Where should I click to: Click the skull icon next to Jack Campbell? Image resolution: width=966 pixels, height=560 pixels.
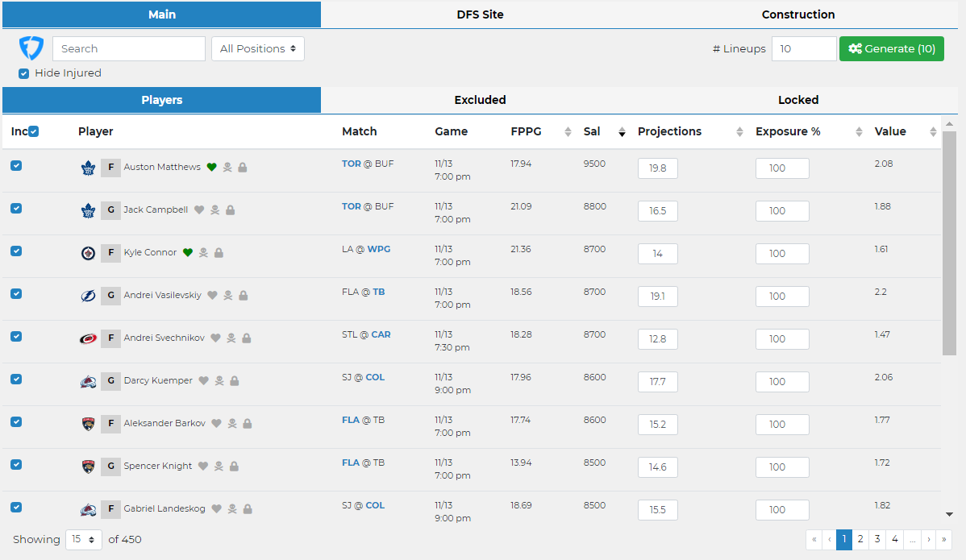[214, 210]
